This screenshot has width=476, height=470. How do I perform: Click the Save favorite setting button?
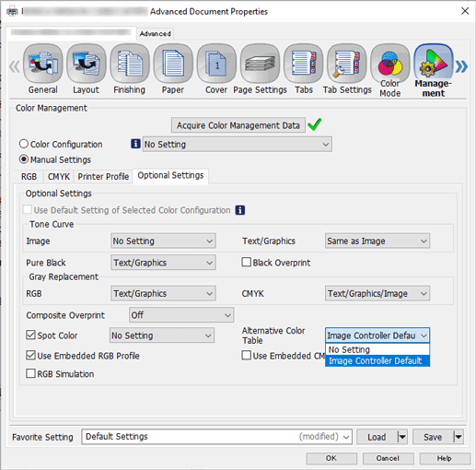pyautogui.click(x=433, y=437)
